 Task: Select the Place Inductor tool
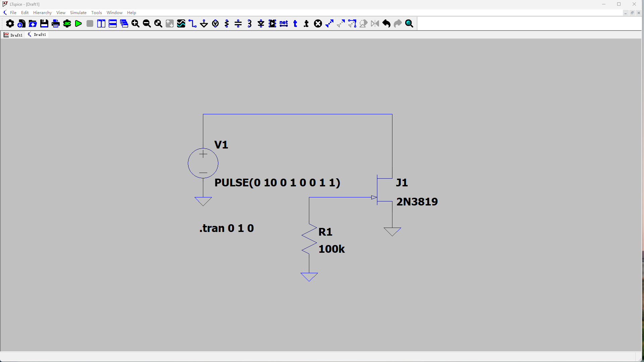[250, 23]
